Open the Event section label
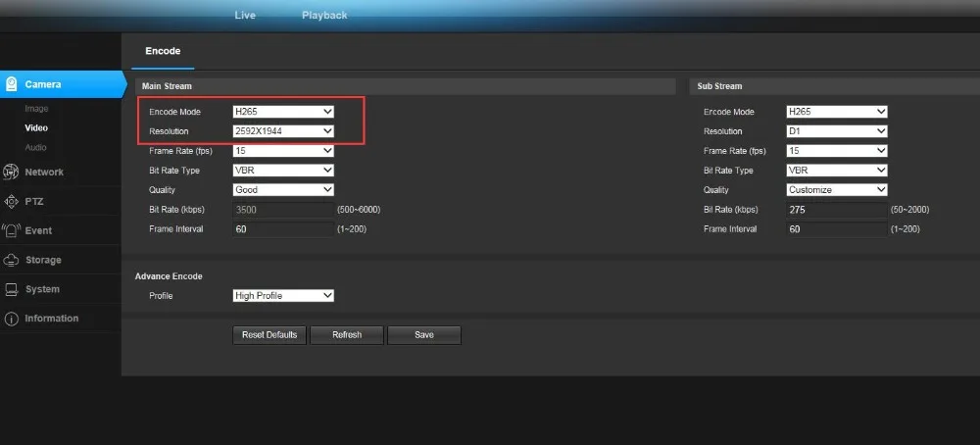 tap(38, 230)
